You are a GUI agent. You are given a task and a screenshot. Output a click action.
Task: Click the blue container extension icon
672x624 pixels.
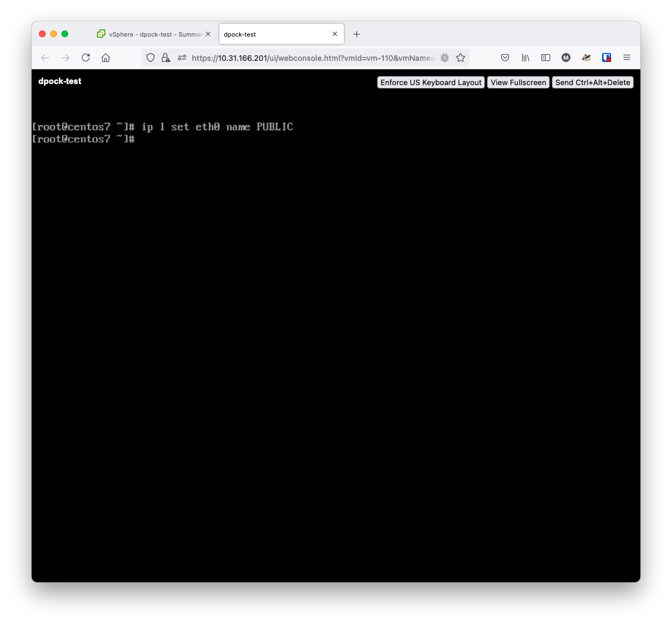[x=607, y=57]
